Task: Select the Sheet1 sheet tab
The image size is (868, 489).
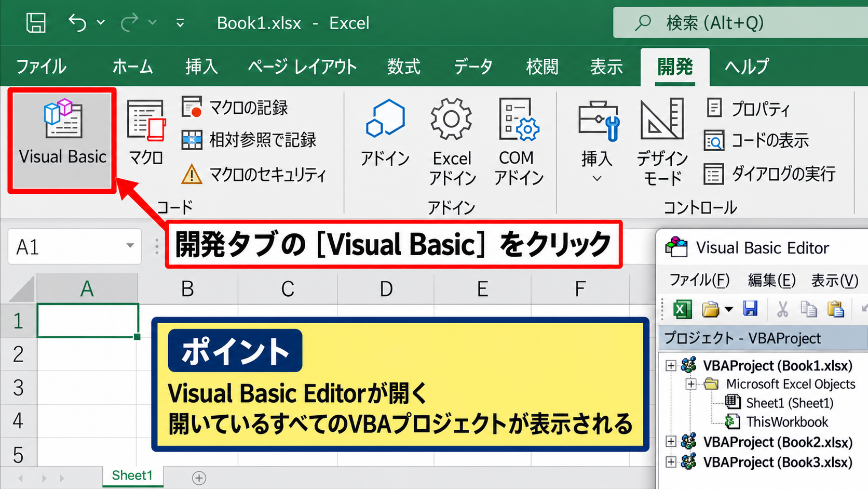Action: tap(132, 475)
